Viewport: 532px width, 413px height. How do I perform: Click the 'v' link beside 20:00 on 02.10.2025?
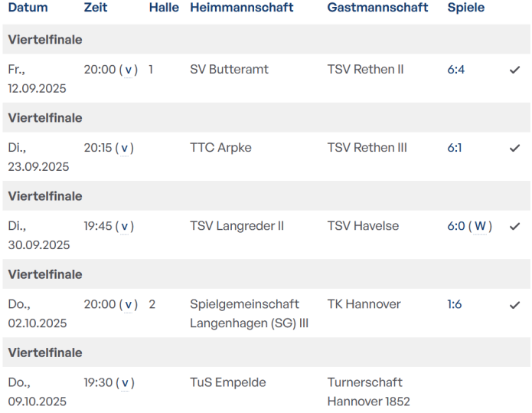pyautogui.click(x=130, y=304)
